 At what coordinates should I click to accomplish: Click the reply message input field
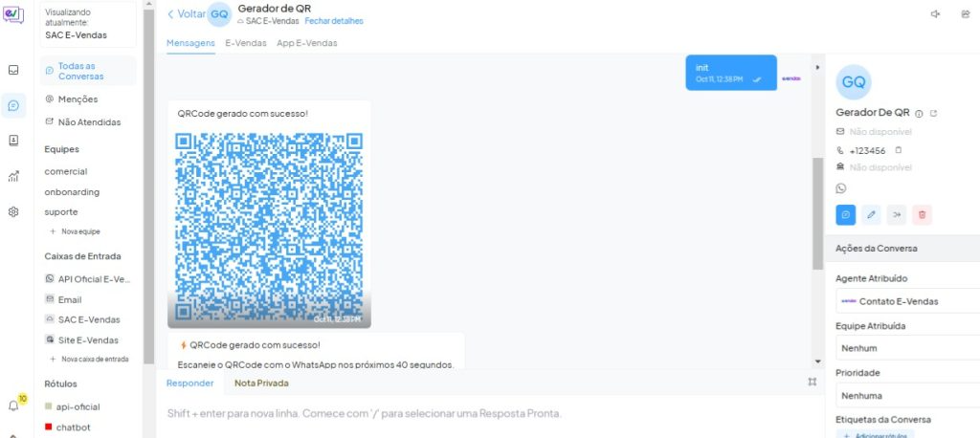coord(487,414)
